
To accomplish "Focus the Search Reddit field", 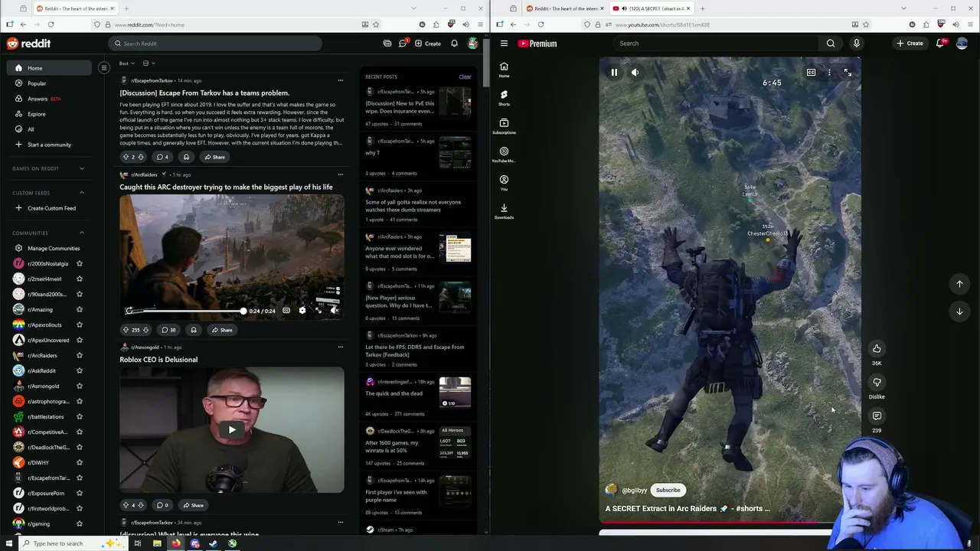I will [215, 44].
